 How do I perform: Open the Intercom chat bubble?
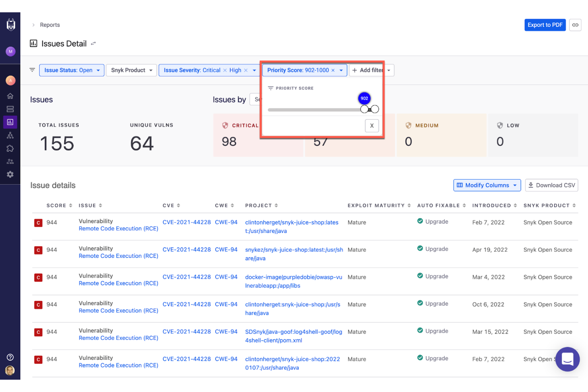coord(567,359)
